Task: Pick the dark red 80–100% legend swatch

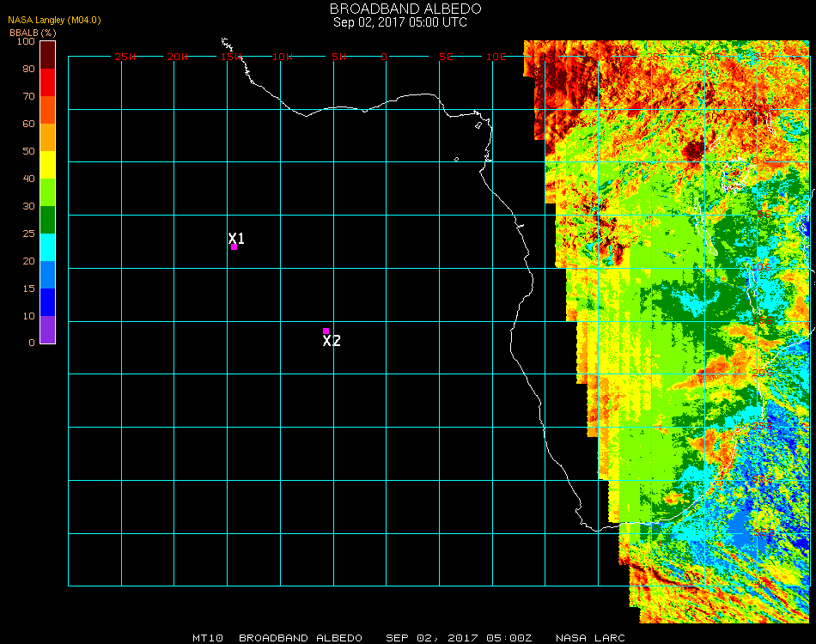Action: [x=48, y=55]
